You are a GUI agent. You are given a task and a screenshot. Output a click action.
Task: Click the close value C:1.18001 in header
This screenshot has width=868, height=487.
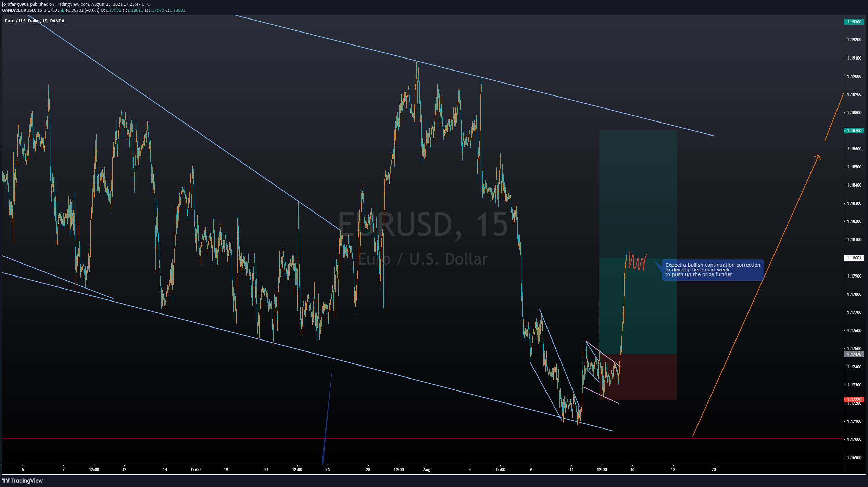point(175,10)
